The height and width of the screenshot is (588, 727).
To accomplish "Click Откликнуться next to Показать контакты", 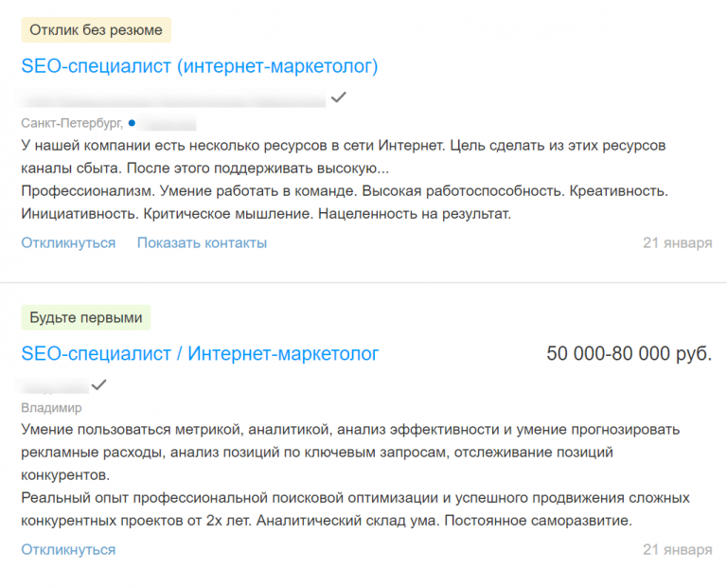I will point(68,243).
